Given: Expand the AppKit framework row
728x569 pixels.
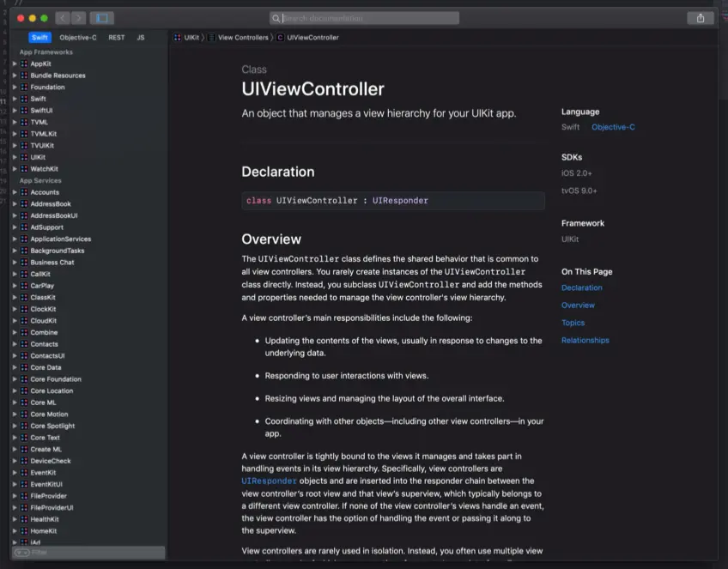Looking at the screenshot, I should click(15, 64).
